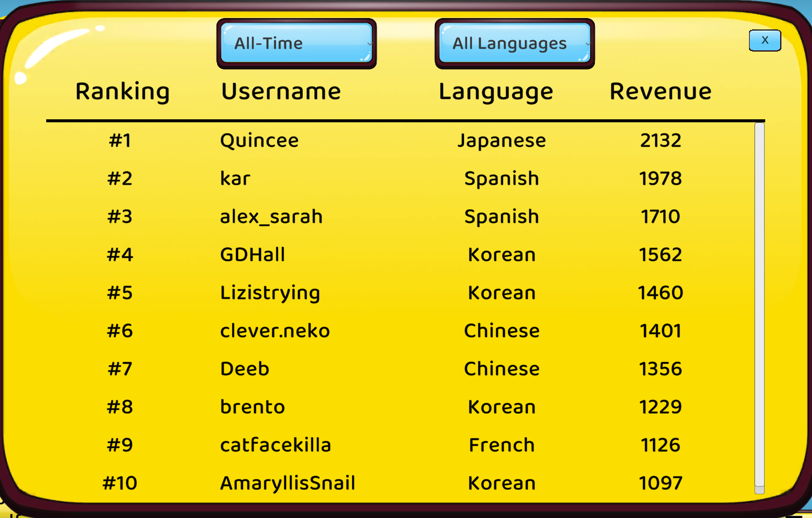The width and height of the screenshot is (812, 518).
Task: Click the revenue value 2132
Action: [x=660, y=140]
